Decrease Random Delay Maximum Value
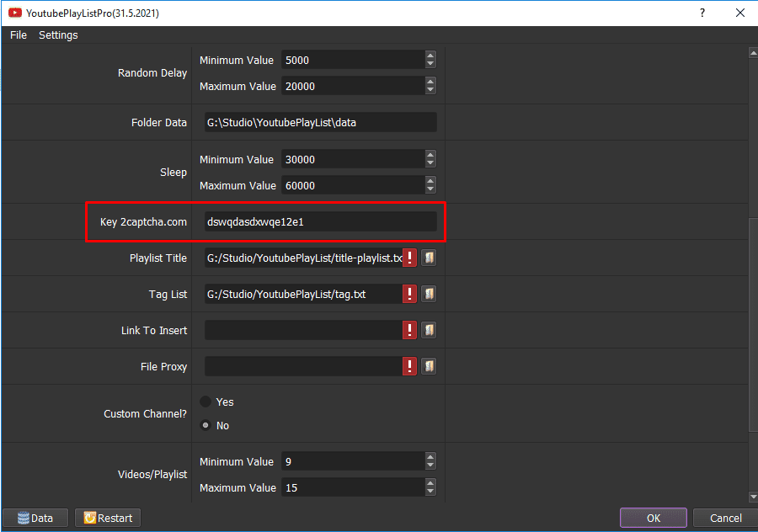The image size is (758, 532). tap(430, 90)
